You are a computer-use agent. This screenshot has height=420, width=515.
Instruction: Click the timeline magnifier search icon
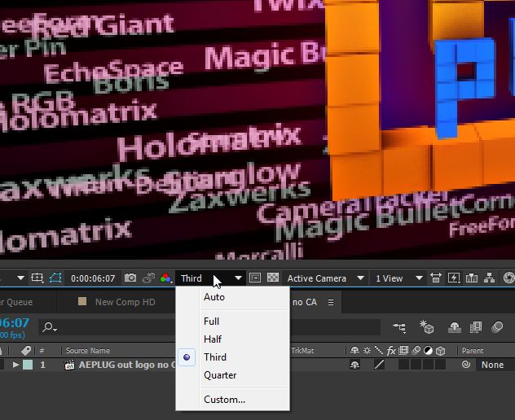coord(49,327)
